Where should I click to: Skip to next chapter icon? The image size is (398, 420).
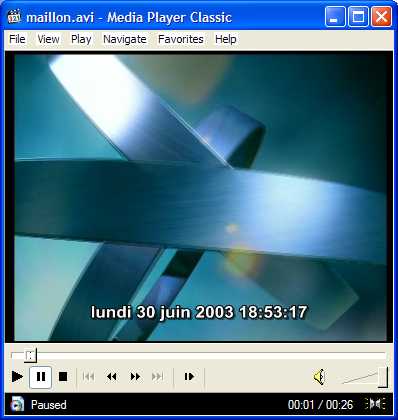(x=157, y=377)
